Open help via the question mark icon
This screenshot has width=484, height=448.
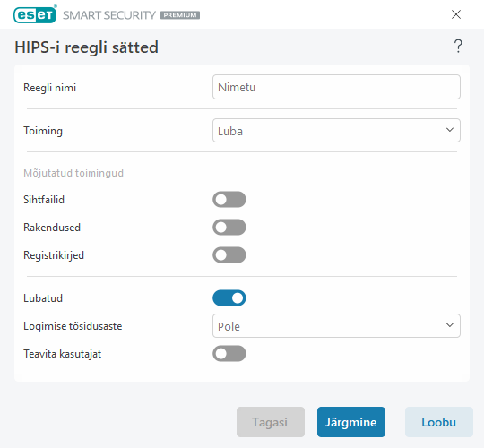point(458,47)
